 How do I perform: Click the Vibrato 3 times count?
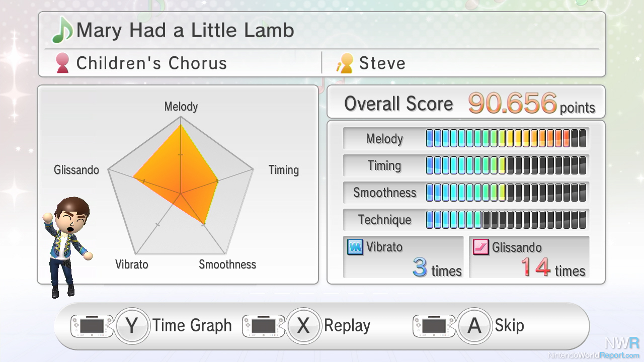(437, 268)
